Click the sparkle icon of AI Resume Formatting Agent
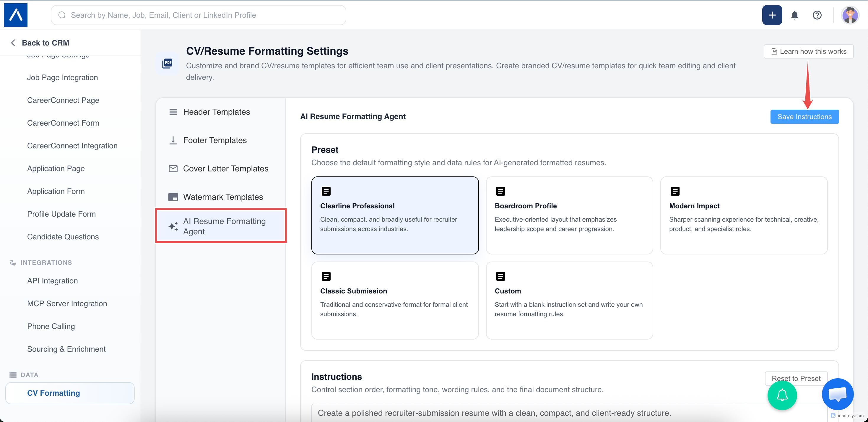 (x=173, y=226)
